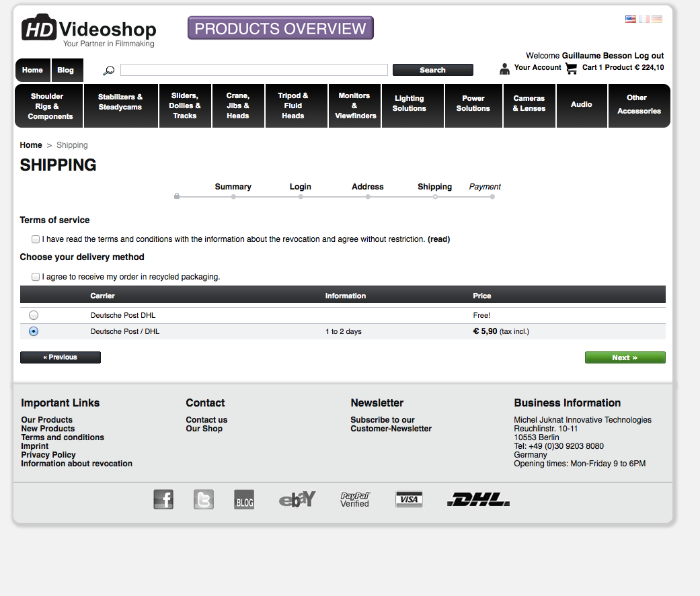Click the HD Videoshop logo

coord(89,30)
